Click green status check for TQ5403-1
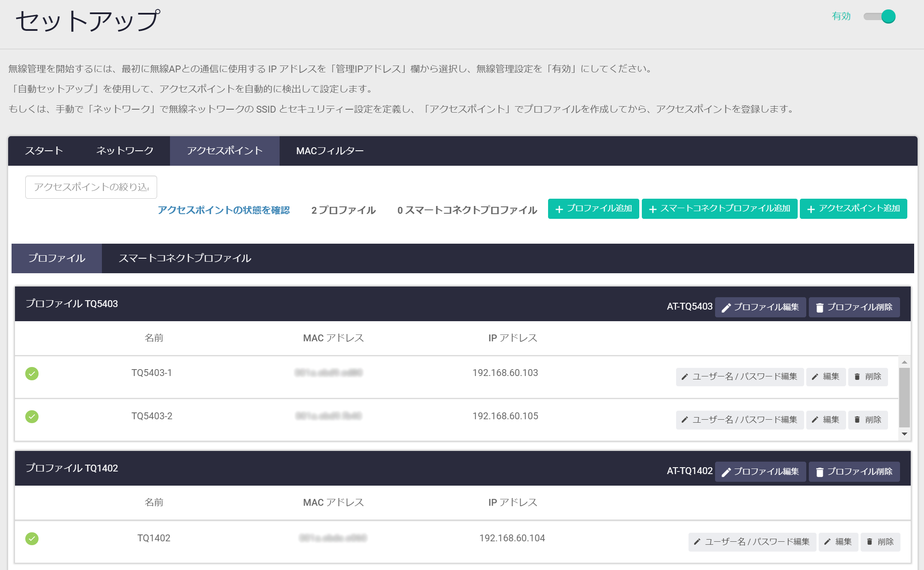The image size is (924, 570). (x=32, y=373)
